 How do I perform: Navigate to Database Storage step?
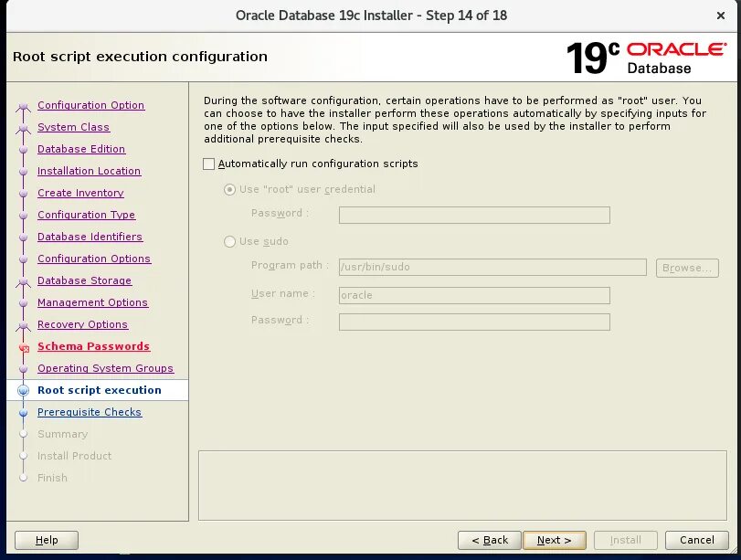84,280
